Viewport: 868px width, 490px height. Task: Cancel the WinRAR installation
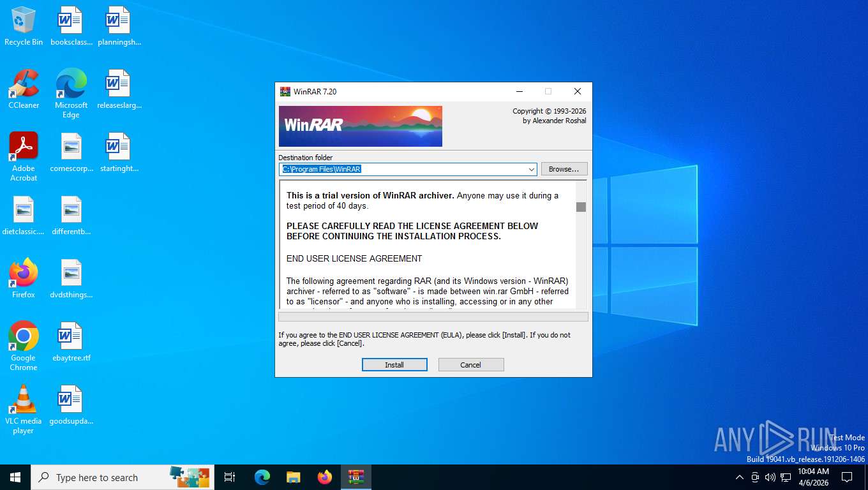point(471,365)
